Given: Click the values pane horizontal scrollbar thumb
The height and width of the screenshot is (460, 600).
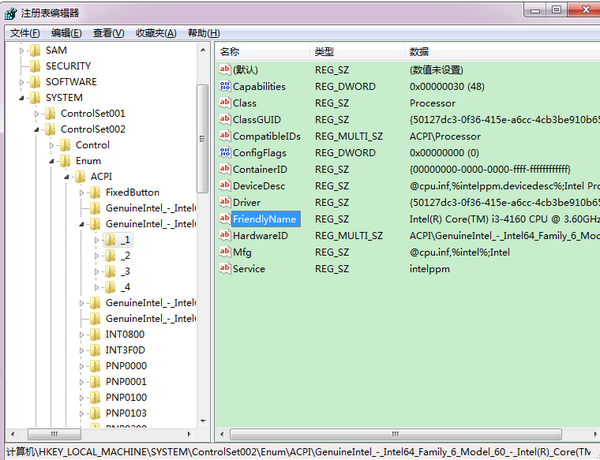Looking at the screenshot, I should click(395, 434).
